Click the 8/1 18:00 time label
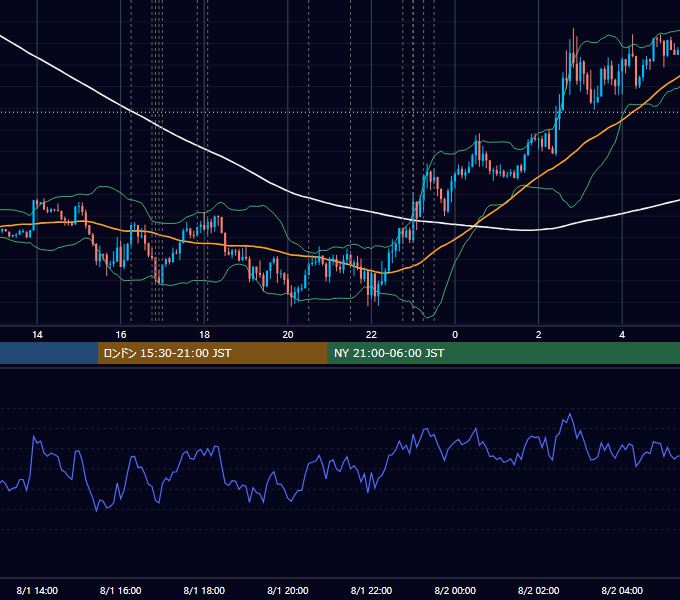This screenshot has height=600, width=680. click(x=204, y=590)
